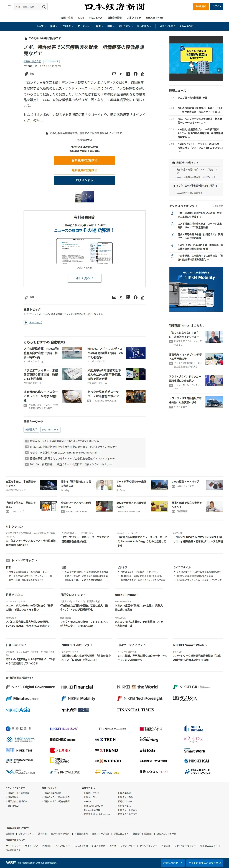The image size is (229, 868).
Task: Open the 日経xTECH logo link
Action: point(105,740)
